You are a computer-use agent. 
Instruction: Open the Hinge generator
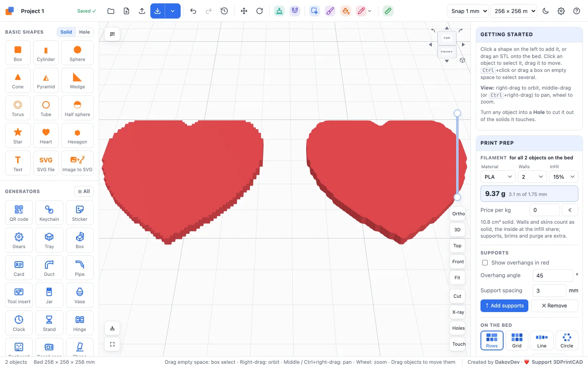(80, 323)
